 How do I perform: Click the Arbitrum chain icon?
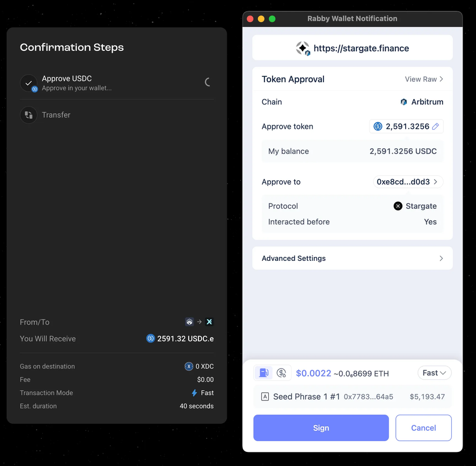[404, 102]
